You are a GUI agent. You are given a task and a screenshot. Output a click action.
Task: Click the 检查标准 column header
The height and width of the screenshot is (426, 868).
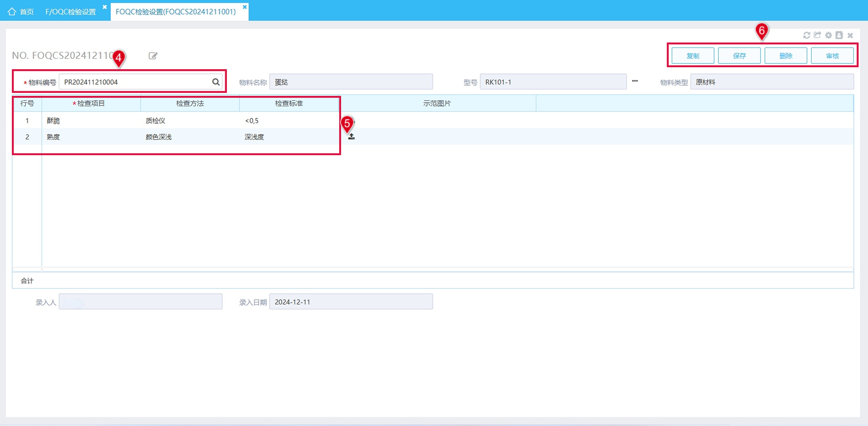289,103
